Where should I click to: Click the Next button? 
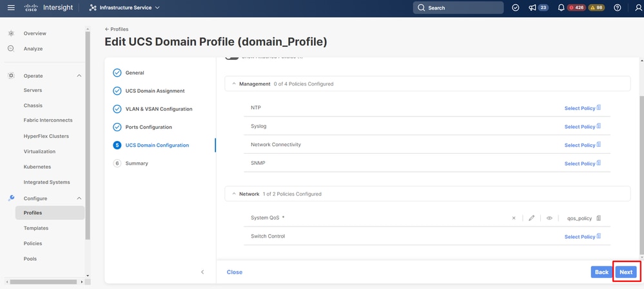click(x=626, y=272)
